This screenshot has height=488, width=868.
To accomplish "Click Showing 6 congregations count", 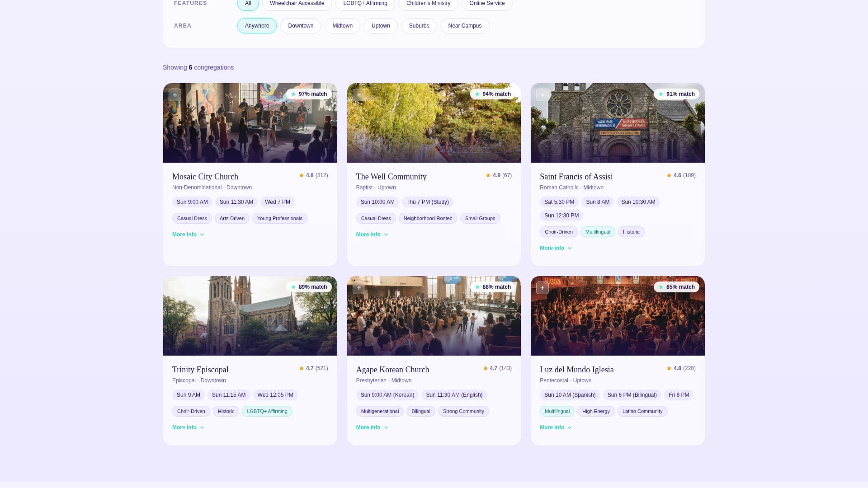I will (198, 67).
